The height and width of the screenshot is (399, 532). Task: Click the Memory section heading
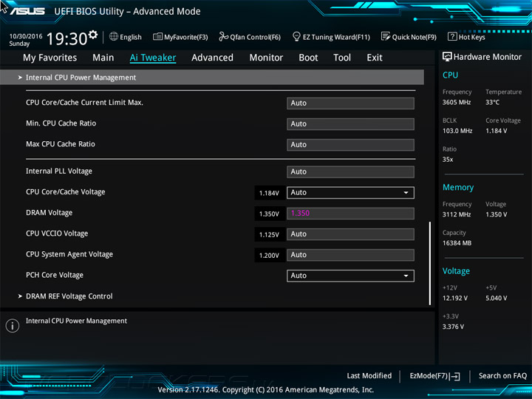pyautogui.click(x=458, y=187)
